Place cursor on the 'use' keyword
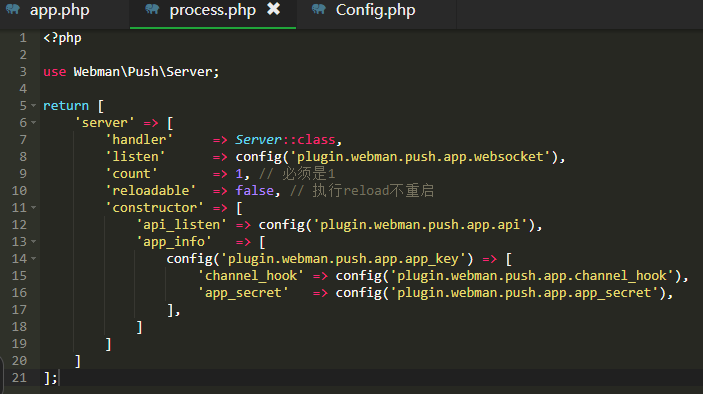This screenshot has height=394, width=703. [55, 72]
